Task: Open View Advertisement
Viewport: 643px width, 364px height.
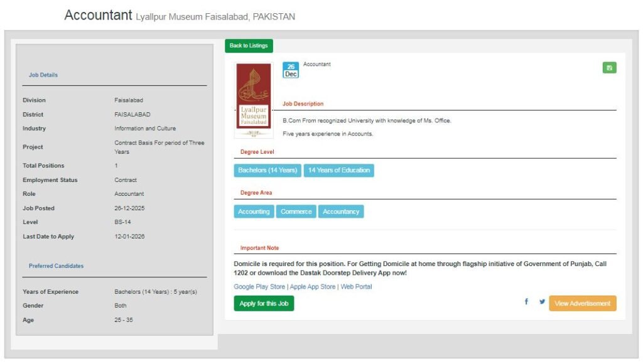Action: (582, 304)
